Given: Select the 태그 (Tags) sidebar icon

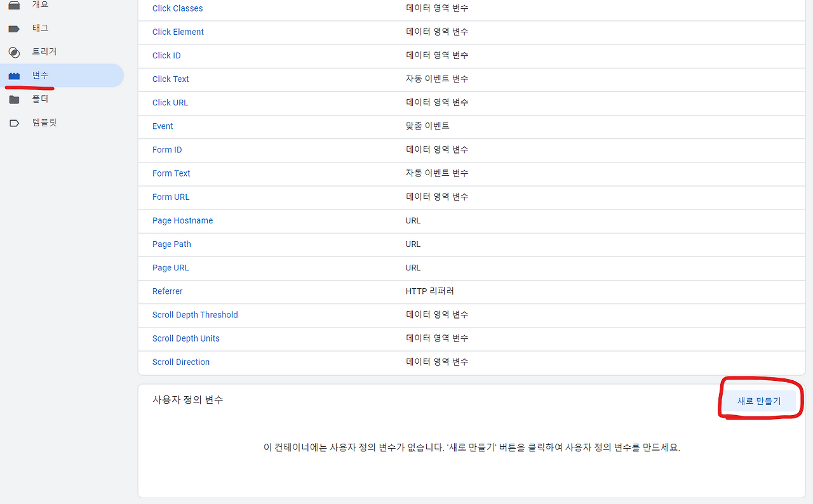Looking at the screenshot, I should click(x=14, y=28).
